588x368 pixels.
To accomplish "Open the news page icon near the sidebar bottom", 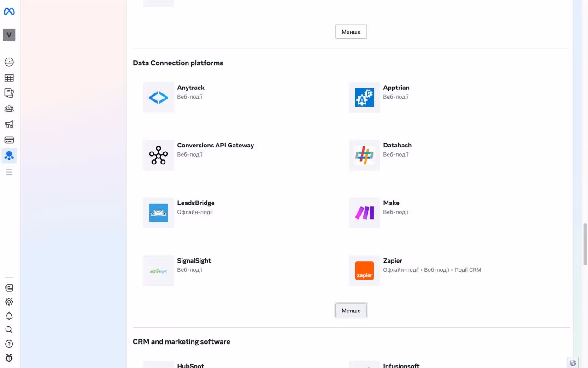I will pos(9,288).
